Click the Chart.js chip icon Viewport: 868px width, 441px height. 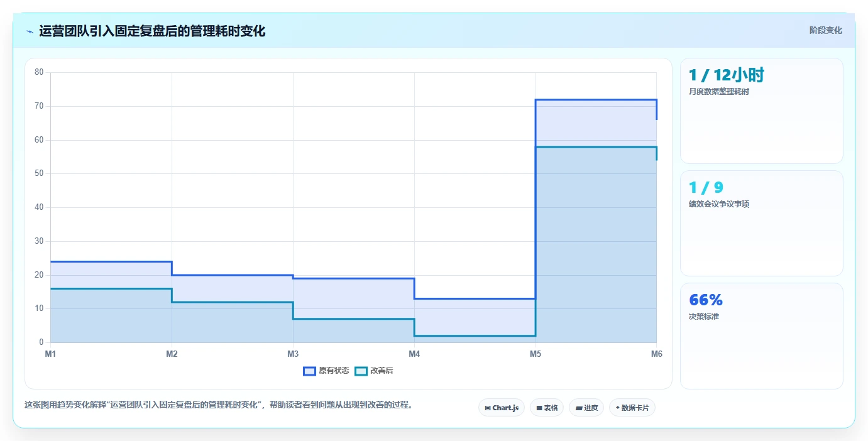pos(488,408)
